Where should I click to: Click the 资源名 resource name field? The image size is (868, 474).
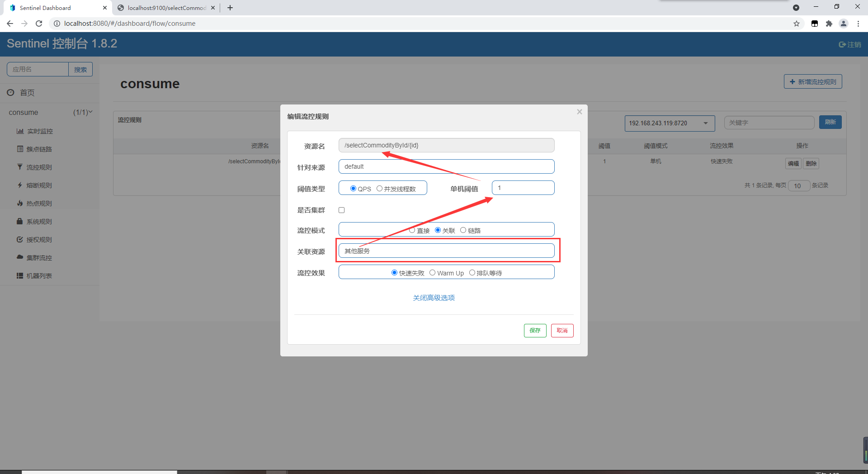click(x=446, y=145)
